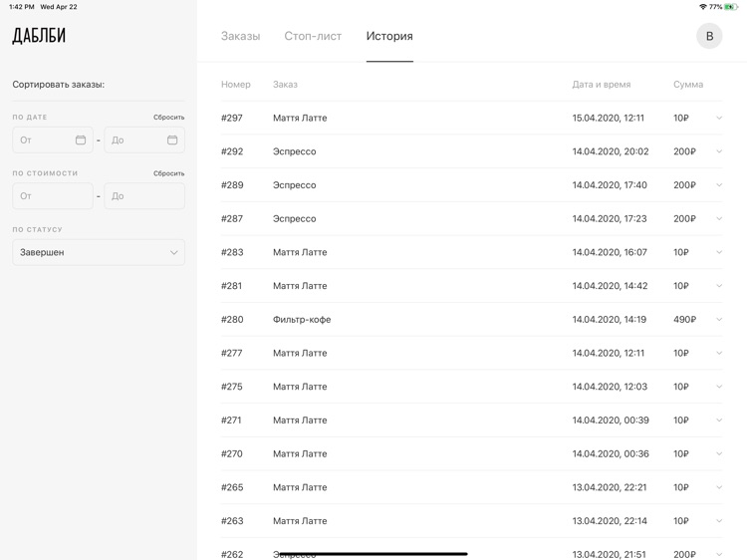The height and width of the screenshot is (560, 747).
Task: Expand order #297 details
Action: pos(719,118)
